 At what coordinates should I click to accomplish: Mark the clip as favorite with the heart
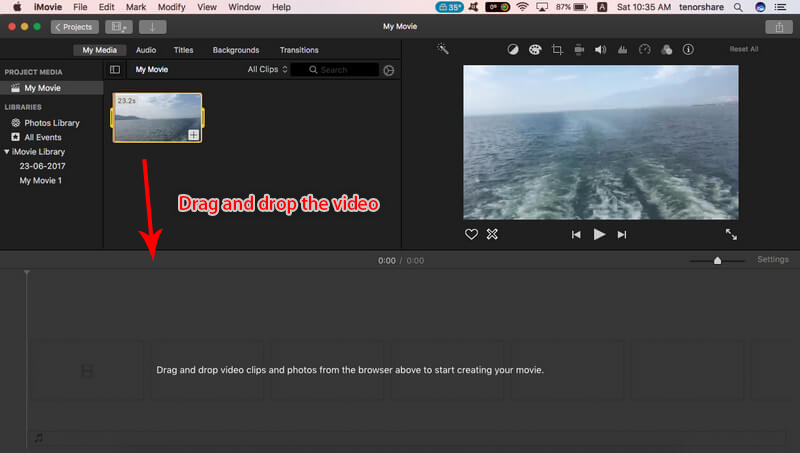[471, 234]
